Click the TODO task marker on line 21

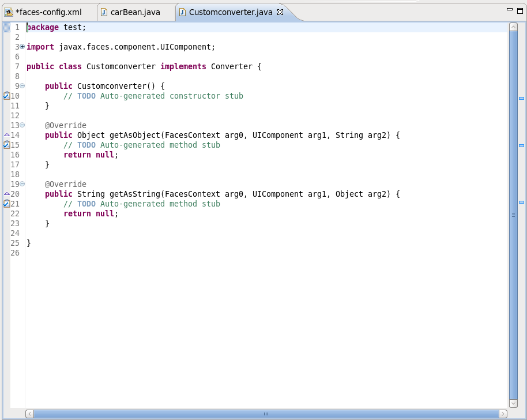6,204
